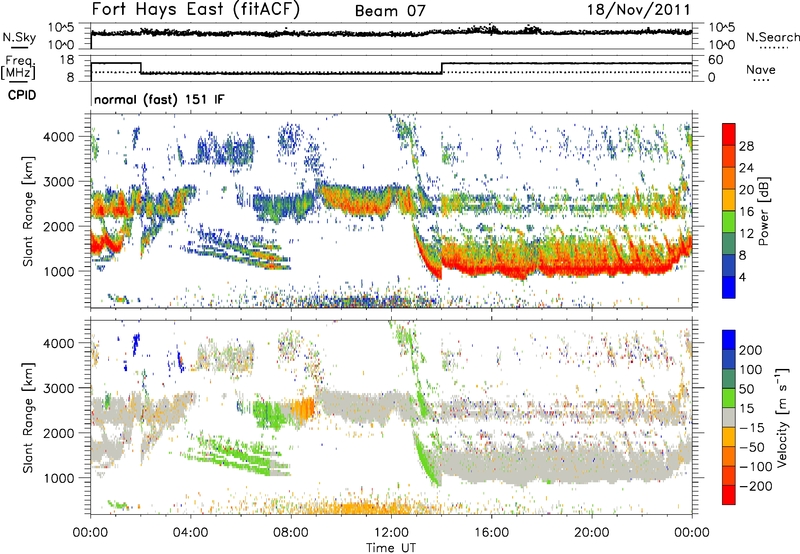Click the '12:00' time tick label

click(391, 533)
